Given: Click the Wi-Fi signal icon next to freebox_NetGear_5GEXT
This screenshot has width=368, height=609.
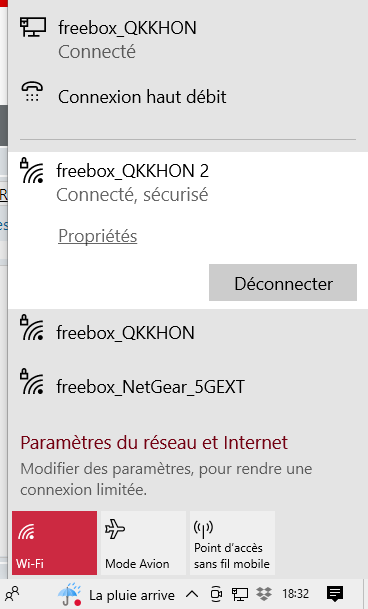Looking at the screenshot, I should click(x=32, y=382).
